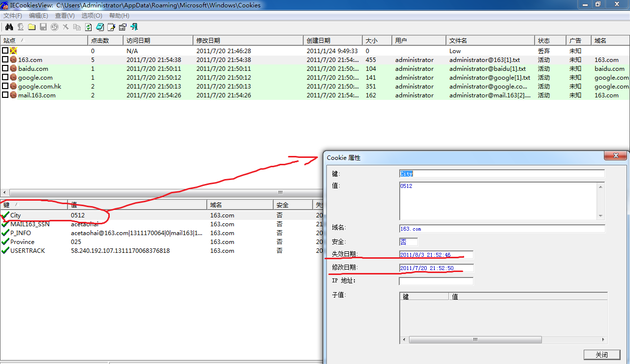The image size is (630, 364).
Task: Tick the checkbox for google.com
Action: [5, 77]
